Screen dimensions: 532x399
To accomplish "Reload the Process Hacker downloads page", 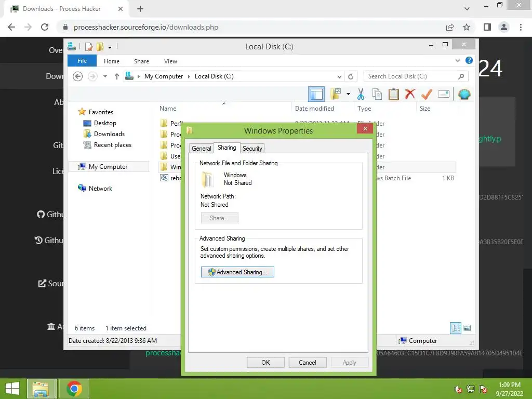I will (45, 27).
